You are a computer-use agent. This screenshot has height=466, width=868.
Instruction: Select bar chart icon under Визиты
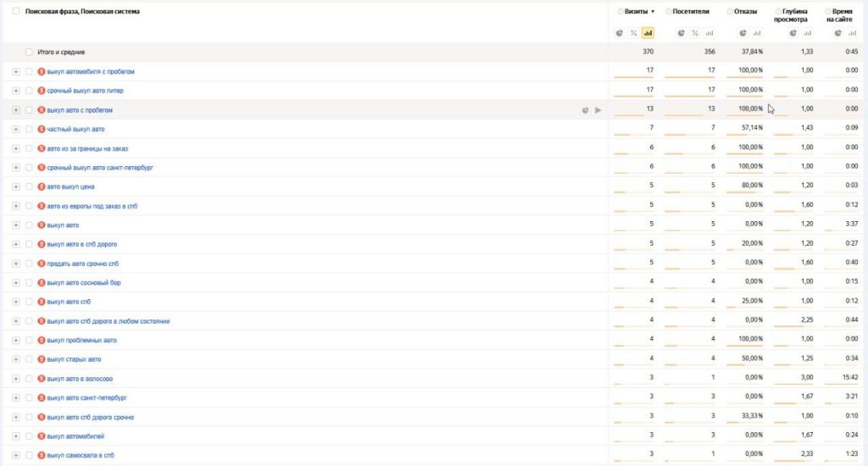(648, 33)
